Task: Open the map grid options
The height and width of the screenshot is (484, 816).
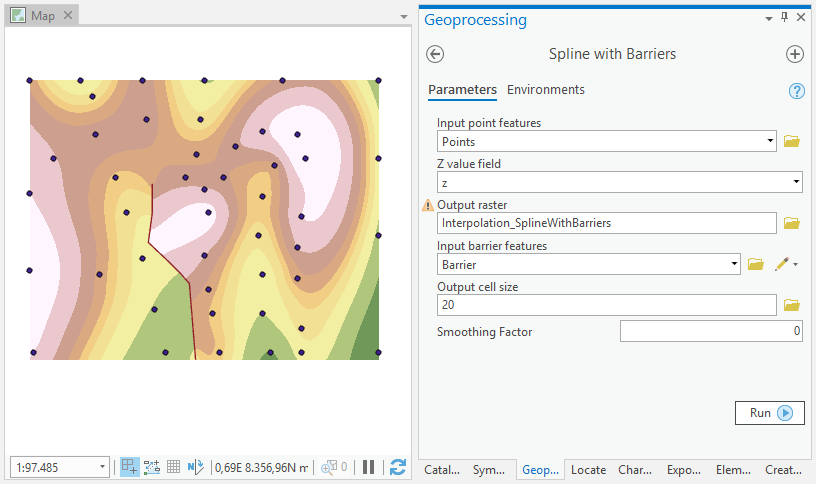Action: click(x=173, y=467)
